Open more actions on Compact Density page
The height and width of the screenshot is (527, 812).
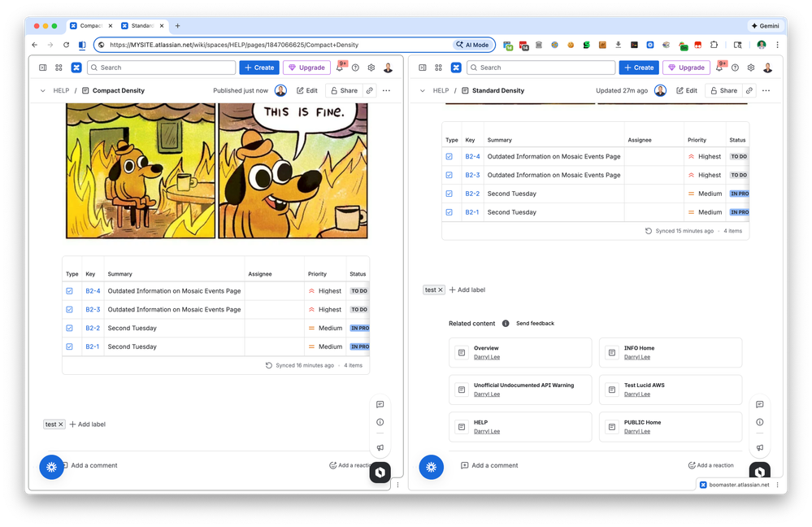point(386,90)
